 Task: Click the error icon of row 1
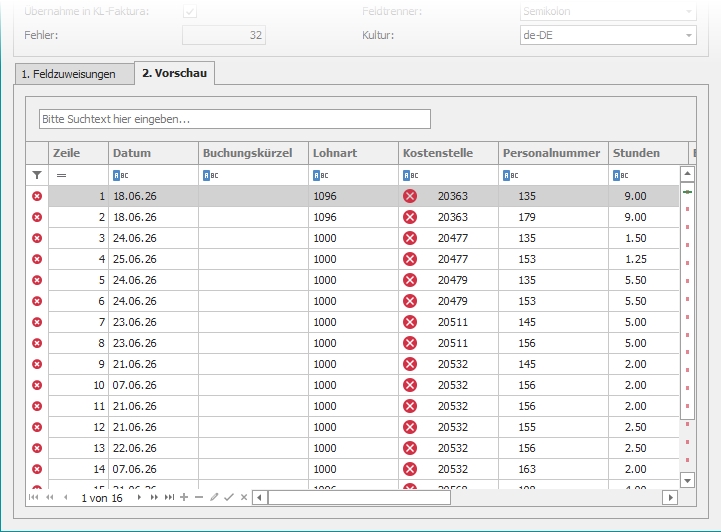point(37,196)
